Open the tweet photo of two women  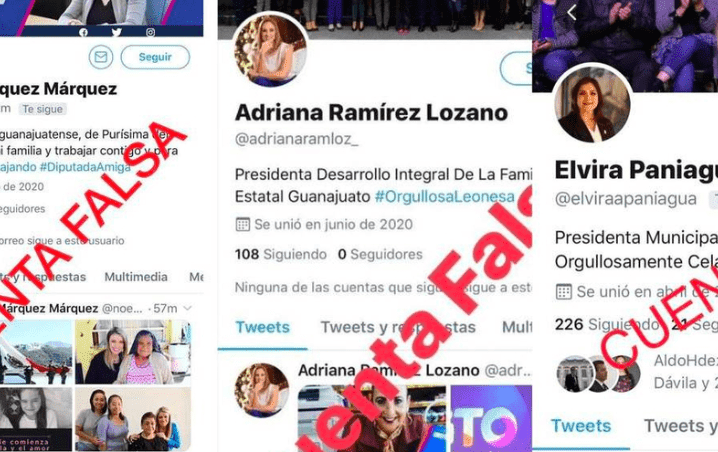(x=133, y=352)
